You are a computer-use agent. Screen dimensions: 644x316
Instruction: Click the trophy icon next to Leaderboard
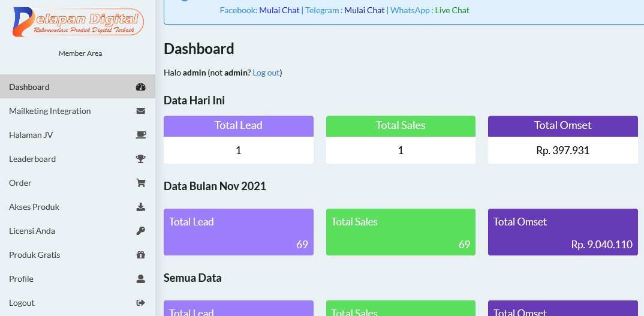click(141, 159)
